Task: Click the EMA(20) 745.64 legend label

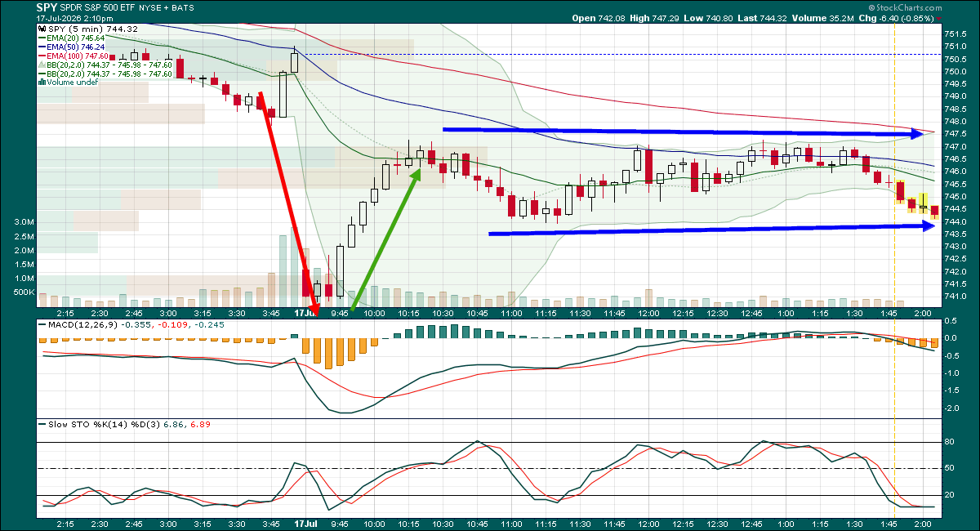Action: [77, 38]
